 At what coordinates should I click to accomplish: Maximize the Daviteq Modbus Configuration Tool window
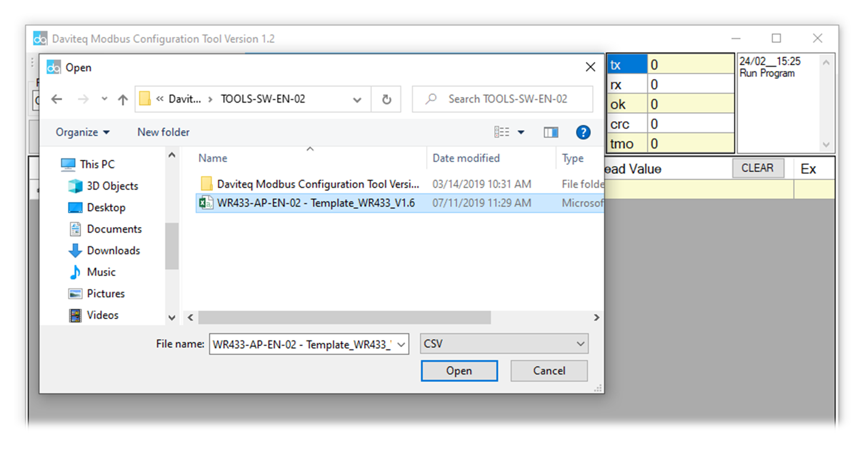point(776,38)
